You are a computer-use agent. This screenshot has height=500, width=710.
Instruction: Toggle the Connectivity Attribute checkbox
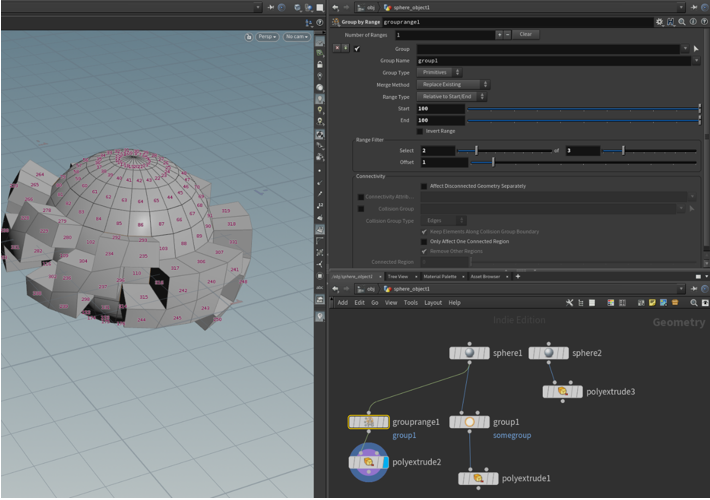tap(361, 197)
